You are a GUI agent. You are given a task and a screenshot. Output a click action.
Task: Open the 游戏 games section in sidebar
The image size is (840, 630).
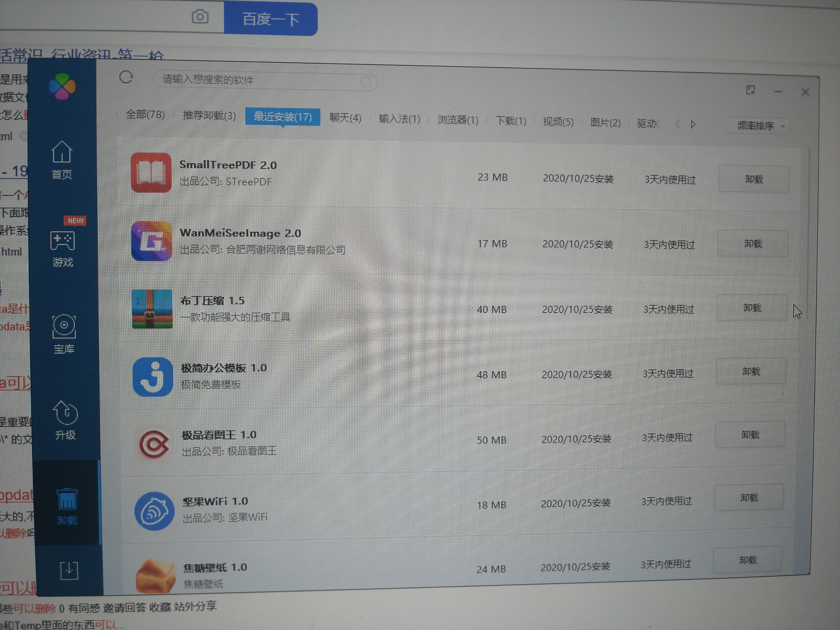pyautogui.click(x=63, y=249)
